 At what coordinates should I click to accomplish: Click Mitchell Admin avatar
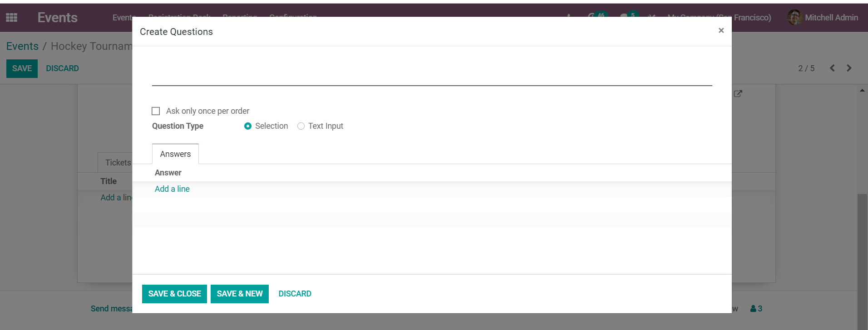coord(794,18)
